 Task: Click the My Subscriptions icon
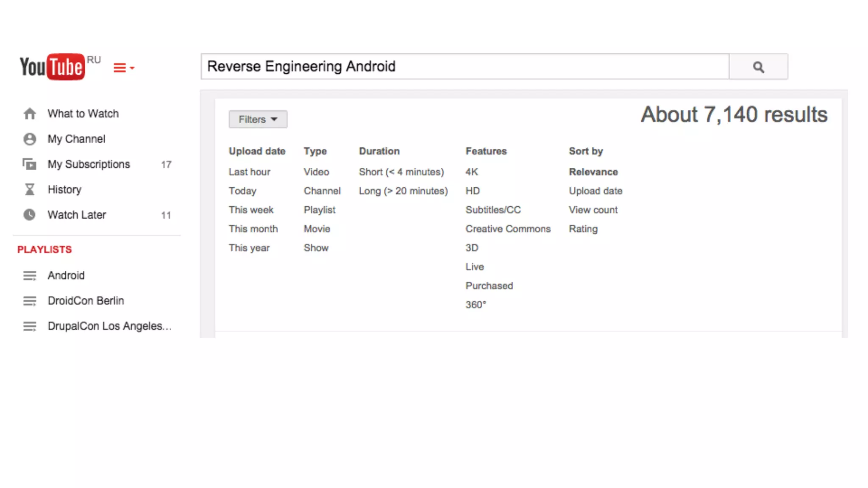coord(30,164)
